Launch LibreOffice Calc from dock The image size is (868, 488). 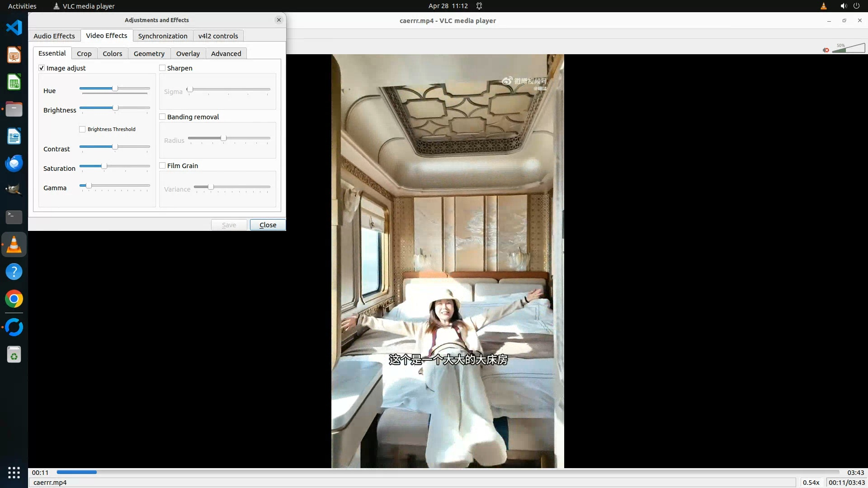tap(14, 82)
